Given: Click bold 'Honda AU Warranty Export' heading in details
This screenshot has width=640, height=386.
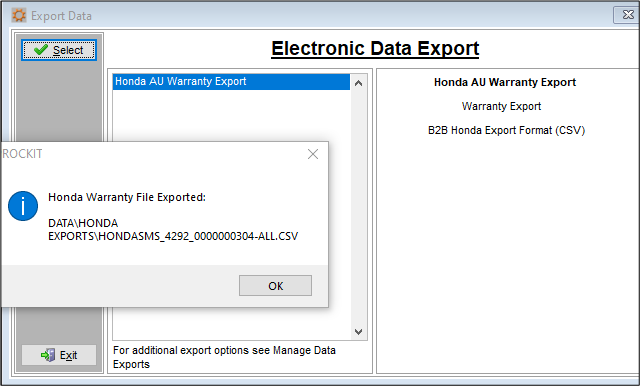Looking at the screenshot, I should [505, 82].
